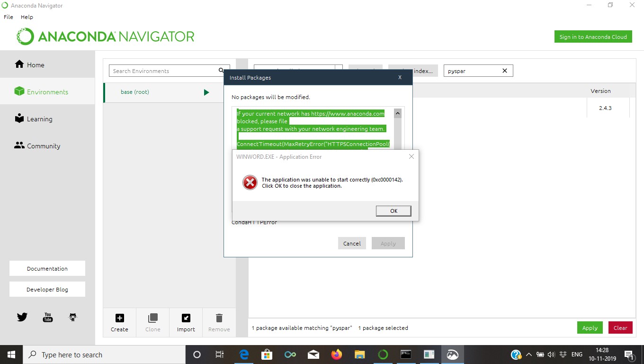644x364 pixels.
Task: Open the Twitter icon link
Action: tap(22, 317)
